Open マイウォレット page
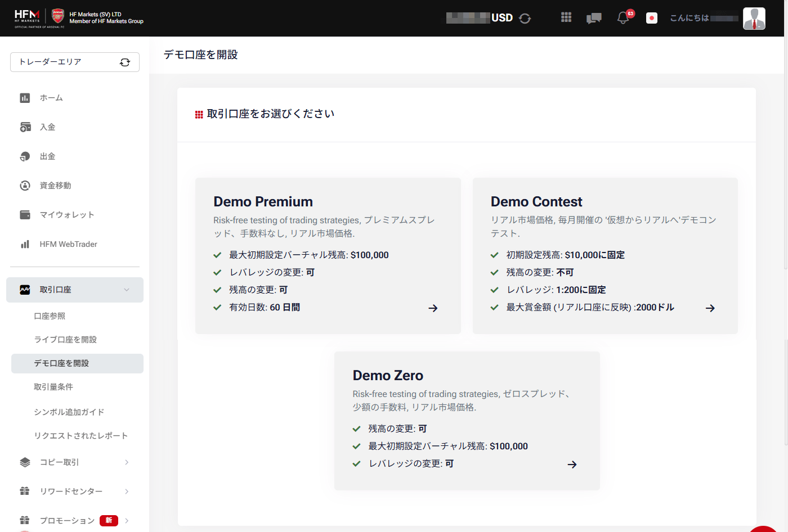This screenshot has height=532, width=788. point(67,215)
